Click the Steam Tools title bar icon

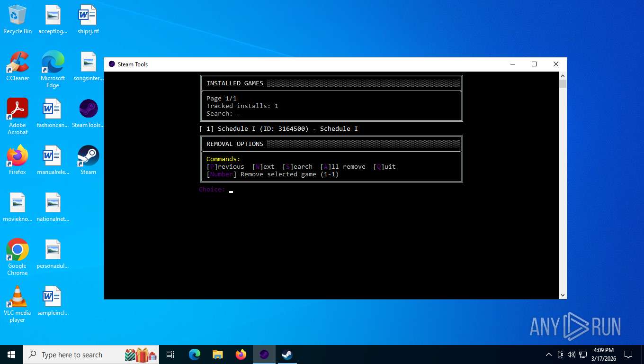coord(112,64)
